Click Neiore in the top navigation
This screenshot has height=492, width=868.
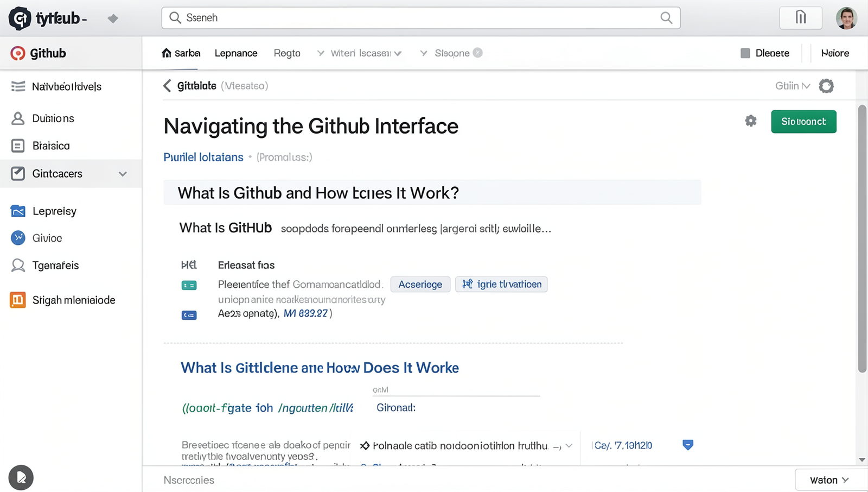point(835,53)
